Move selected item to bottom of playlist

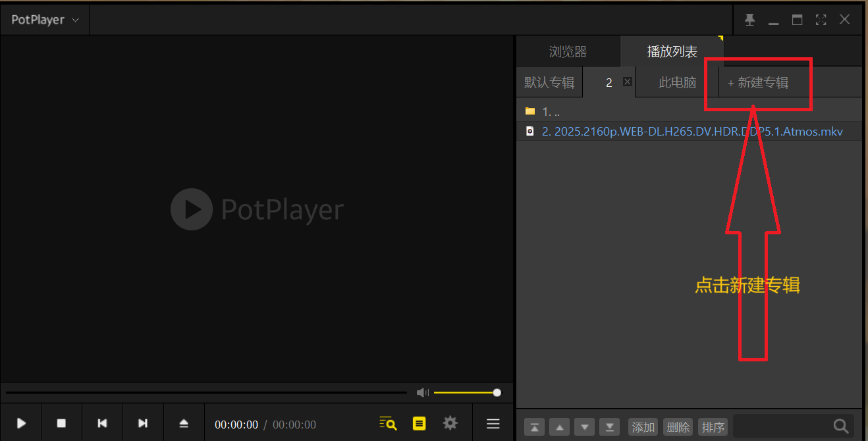click(610, 427)
